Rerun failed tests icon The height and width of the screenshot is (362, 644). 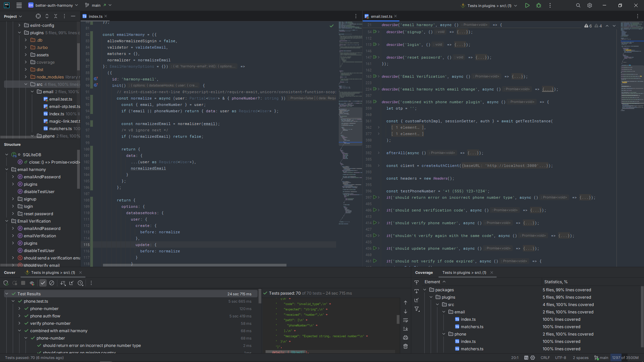(x=14, y=283)
